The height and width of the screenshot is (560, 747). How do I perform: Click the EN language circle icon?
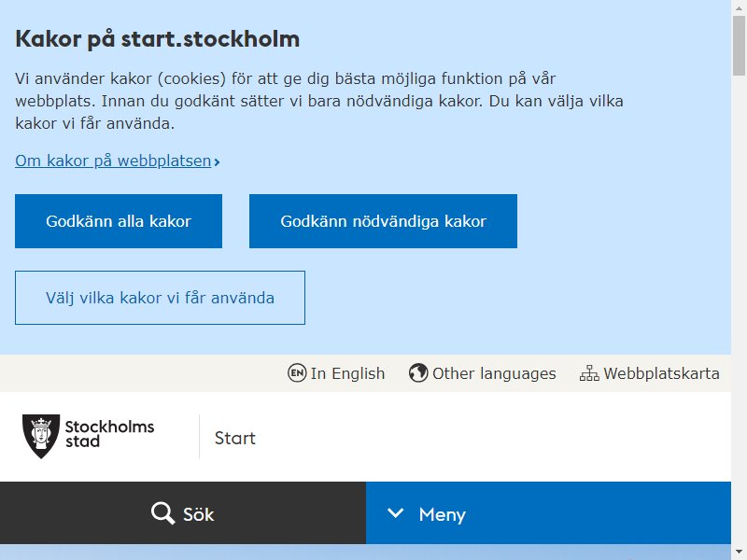(297, 373)
